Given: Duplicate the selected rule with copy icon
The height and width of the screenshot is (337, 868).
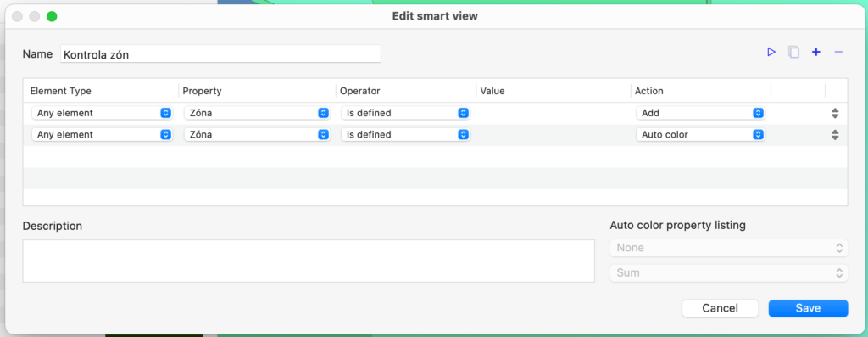Looking at the screenshot, I should [x=793, y=52].
